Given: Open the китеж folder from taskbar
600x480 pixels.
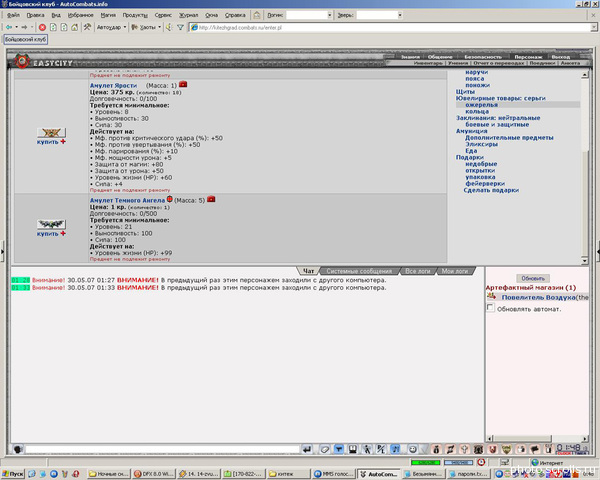Looking at the screenshot, I should point(289,474).
